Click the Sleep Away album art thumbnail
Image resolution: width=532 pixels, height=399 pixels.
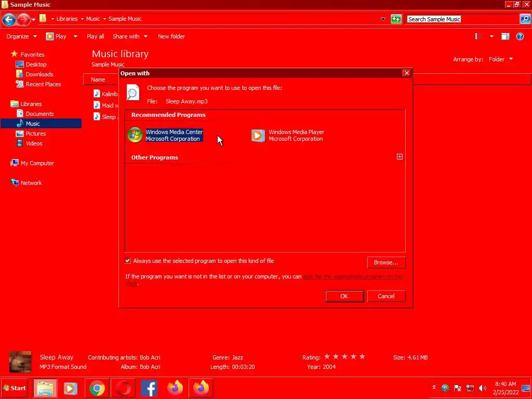20,362
